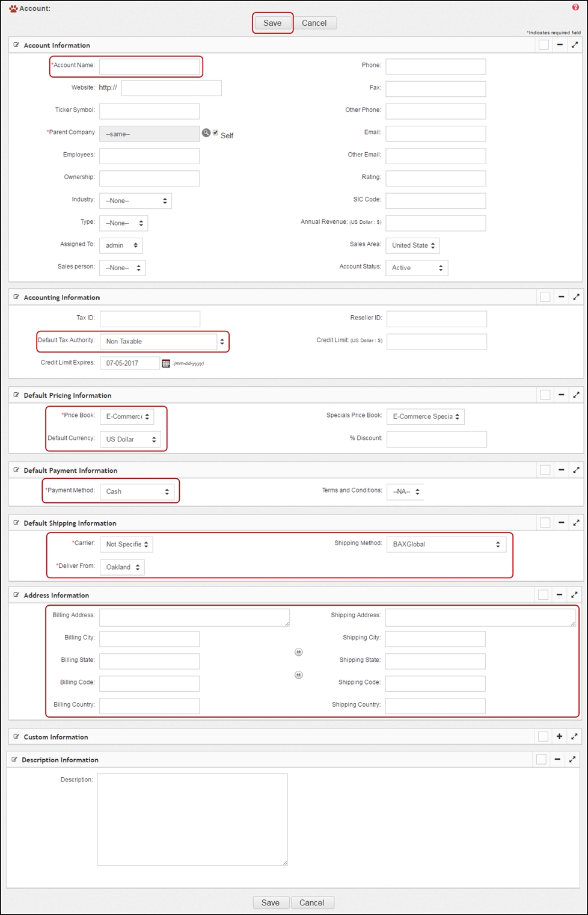The width and height of the screenshot is (588, 915).
Task: Collapse the Accounting Information section with minus icon
Action: 561,297
